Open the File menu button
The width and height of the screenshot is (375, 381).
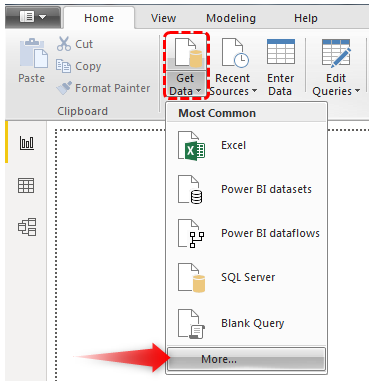click(33, 17)
